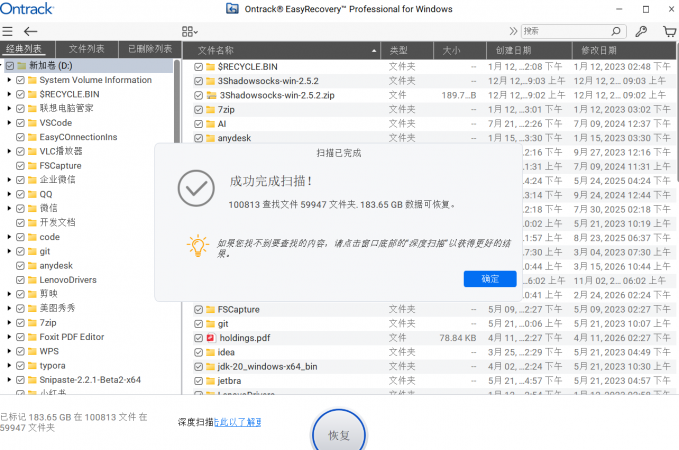Click FSCapture folder icon in file list

pyautogui.click(x=210, y=310)
